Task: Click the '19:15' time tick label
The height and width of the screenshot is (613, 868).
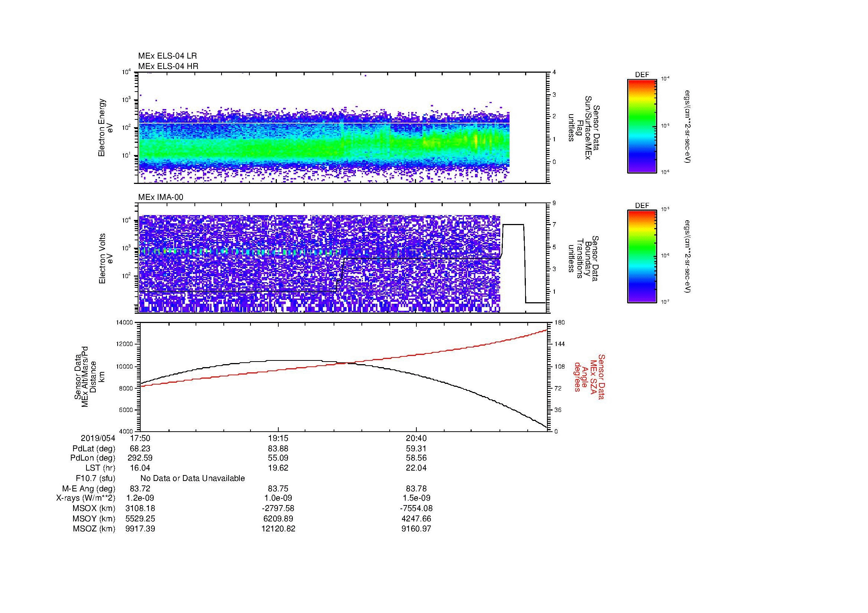Action: (x=278, y=438)
